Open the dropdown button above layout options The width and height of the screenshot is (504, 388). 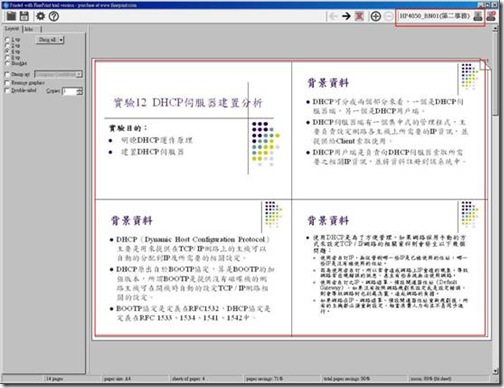click(x=50, y=40)
